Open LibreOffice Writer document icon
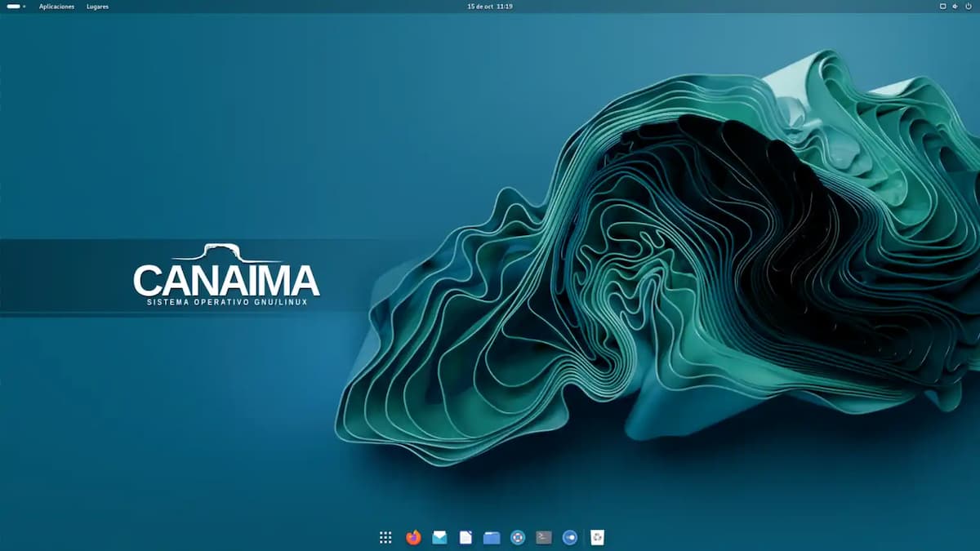The height and width of the screenshot is (551, 980). click(465, 537)
